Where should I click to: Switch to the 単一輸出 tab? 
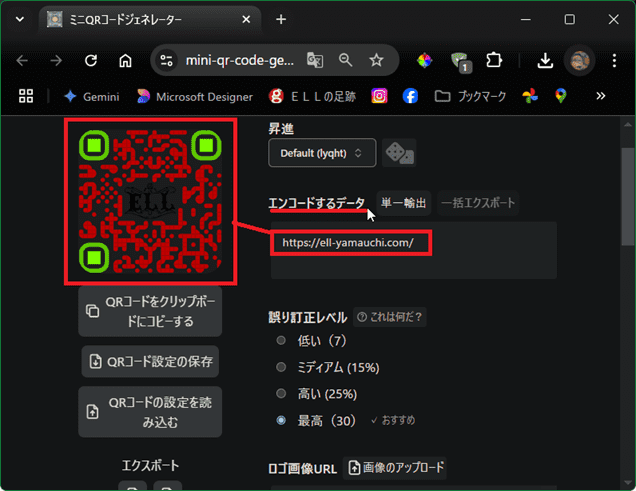404,203
